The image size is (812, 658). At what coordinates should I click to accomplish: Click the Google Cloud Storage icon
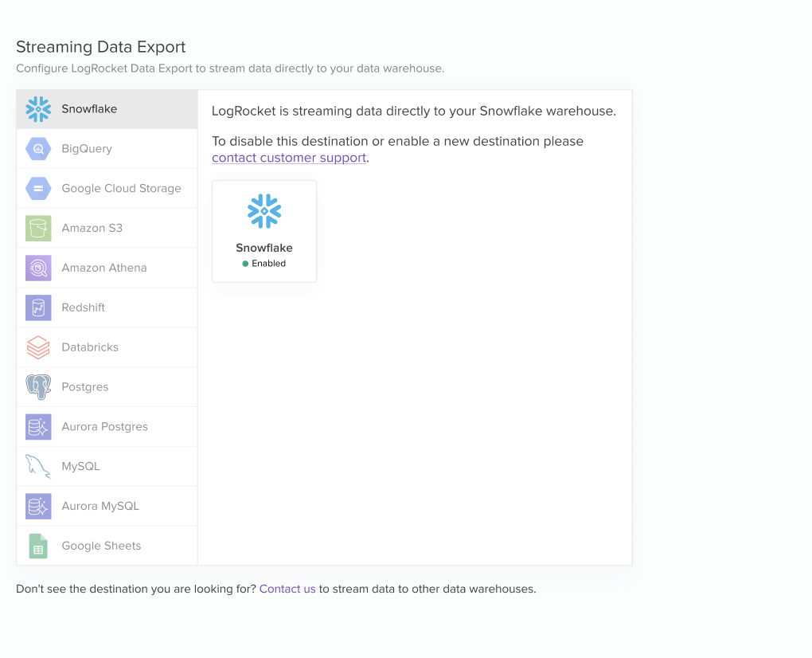[38, 189]
